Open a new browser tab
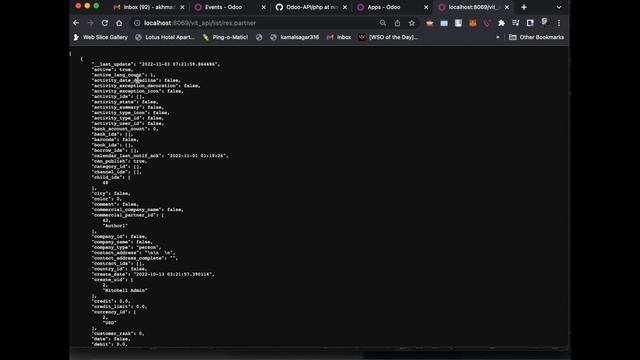Screen dimensions: 640x360 (524, 7)
